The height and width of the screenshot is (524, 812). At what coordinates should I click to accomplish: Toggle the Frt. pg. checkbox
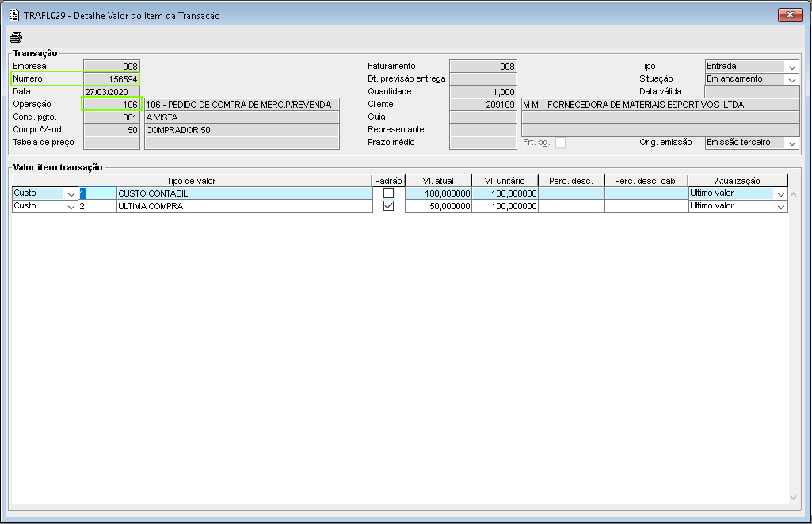(560, 143)
